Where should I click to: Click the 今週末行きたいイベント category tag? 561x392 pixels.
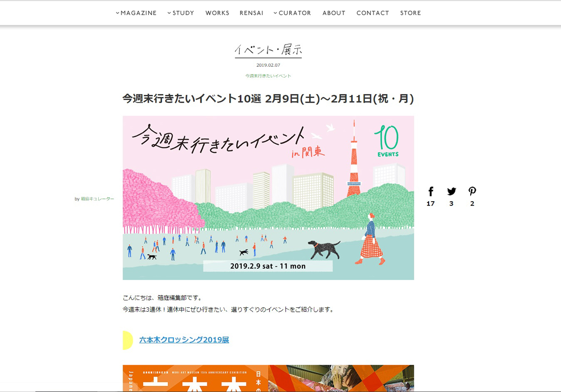point(268,76)
